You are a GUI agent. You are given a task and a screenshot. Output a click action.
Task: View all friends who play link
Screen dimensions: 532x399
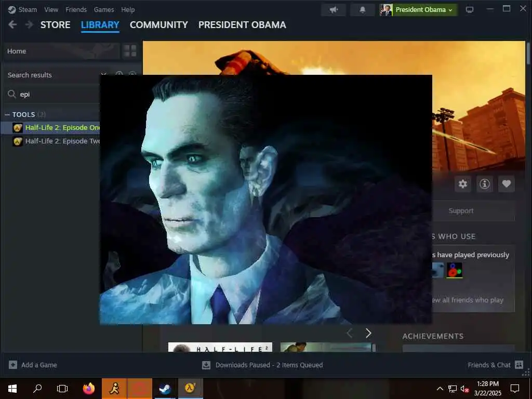468,300
